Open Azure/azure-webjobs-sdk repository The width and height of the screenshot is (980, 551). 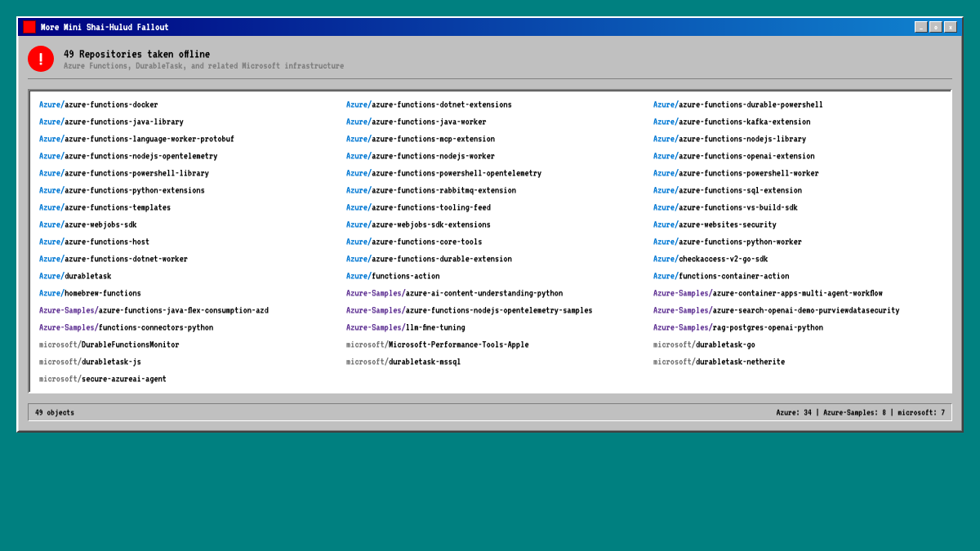(88, 224)
